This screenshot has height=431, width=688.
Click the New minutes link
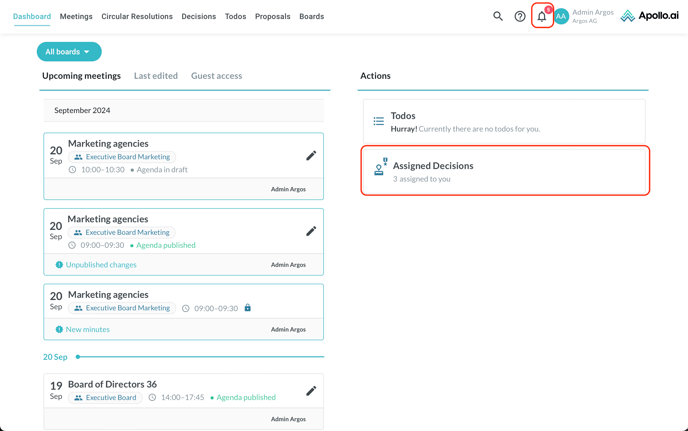[x=87, y=329]
